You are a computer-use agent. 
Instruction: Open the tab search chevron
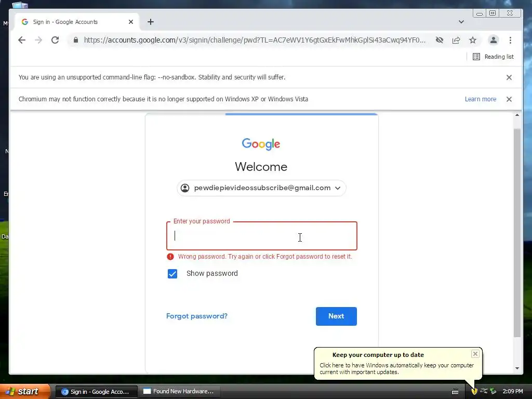461,22
